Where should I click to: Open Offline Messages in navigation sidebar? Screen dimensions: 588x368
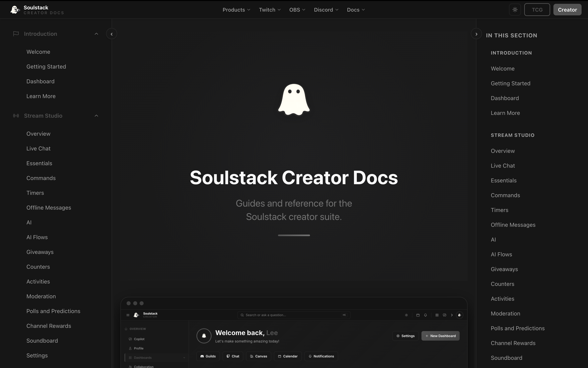(x=49, y=208)
